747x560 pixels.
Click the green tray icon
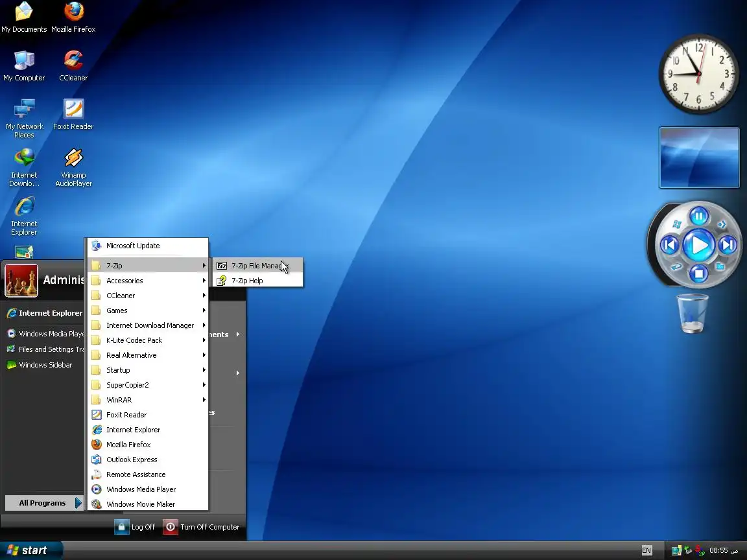687,550
